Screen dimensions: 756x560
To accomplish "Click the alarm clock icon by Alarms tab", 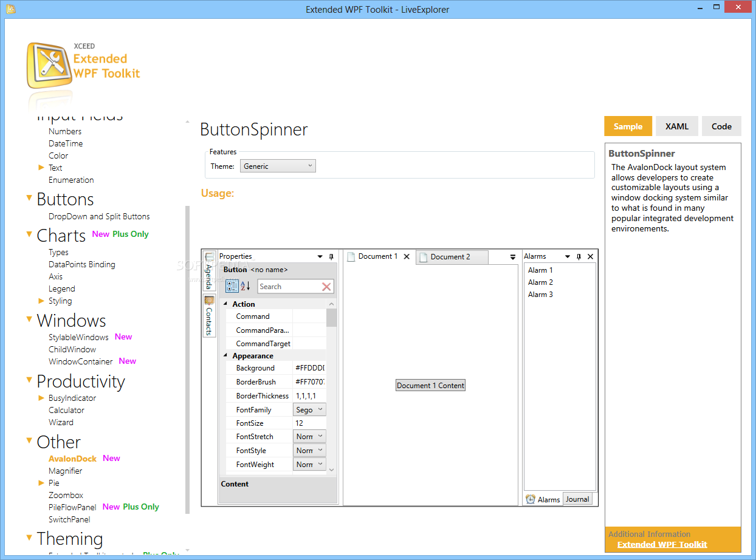I will [x=531, y=499].
